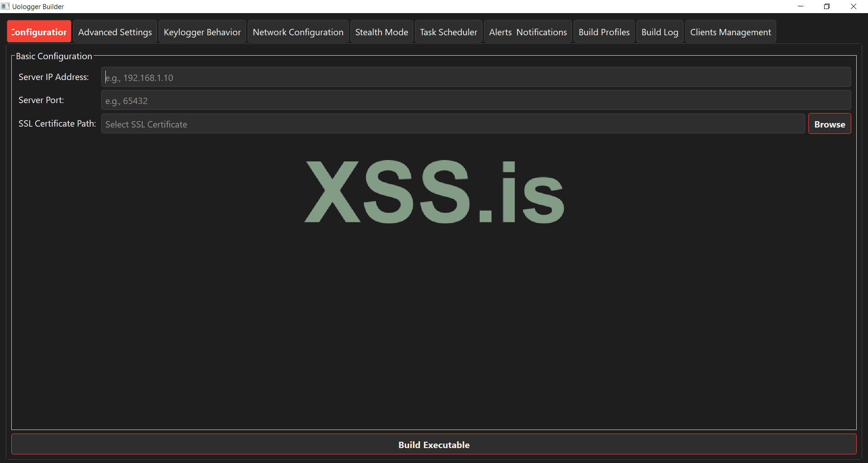Image resolution: width=868 pixels, height=463 pixels.
Task: Switch to the Keylogger Behavior tab
Action: [202, 32]
